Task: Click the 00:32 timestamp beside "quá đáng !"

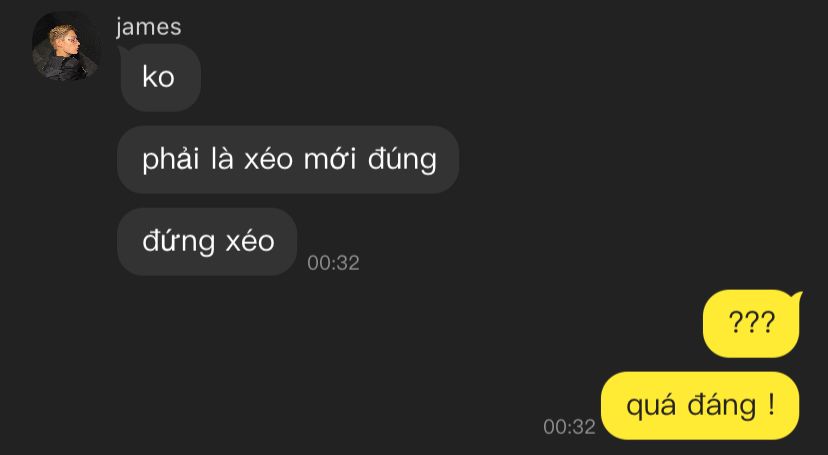Action: pos(569,426)
